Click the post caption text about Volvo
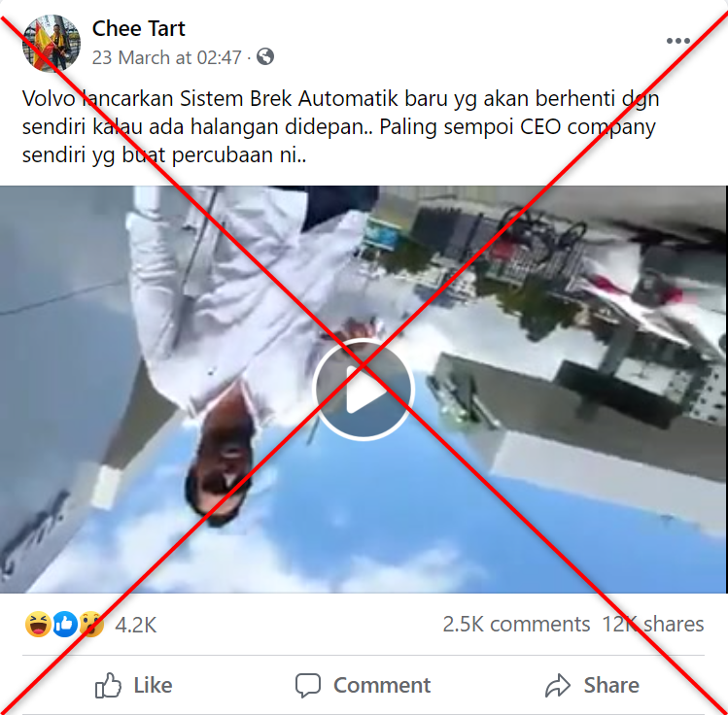728x715 pixels. coord(340,126)
